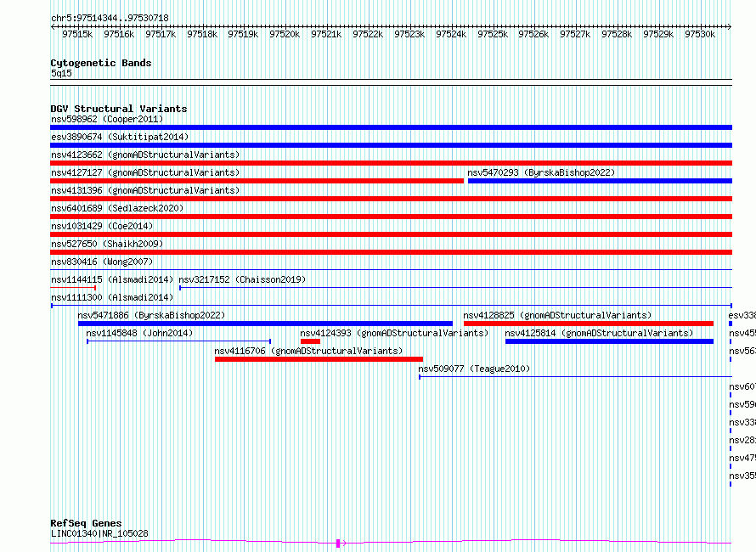Open the nsv4123662 gnomAD variant label

point(145,155)
